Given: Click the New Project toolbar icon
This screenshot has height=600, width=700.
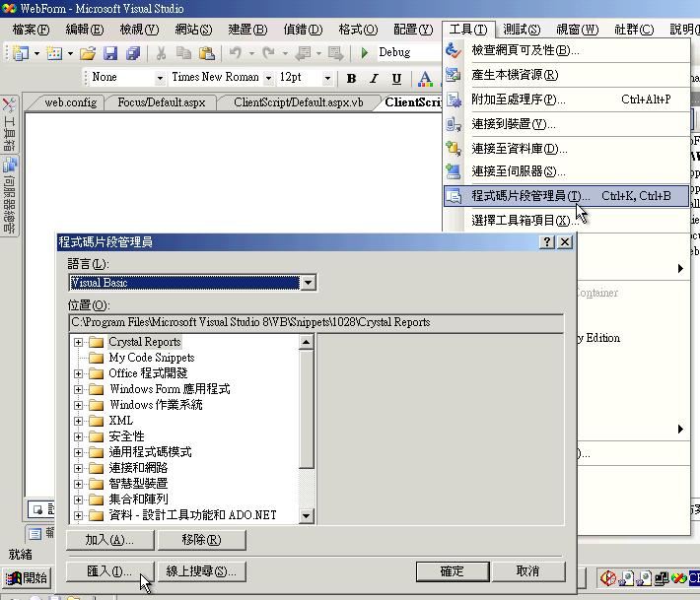Looking at the screenshot, I should tap(21, 53).
